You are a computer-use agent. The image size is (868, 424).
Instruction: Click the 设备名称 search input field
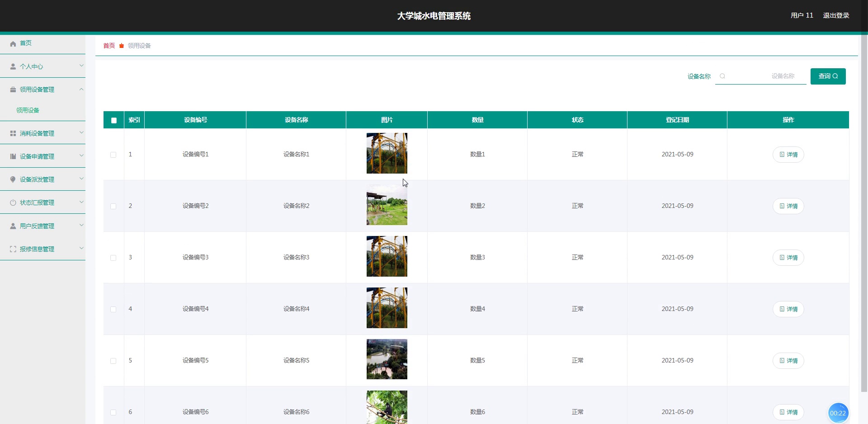coord(760,76)
